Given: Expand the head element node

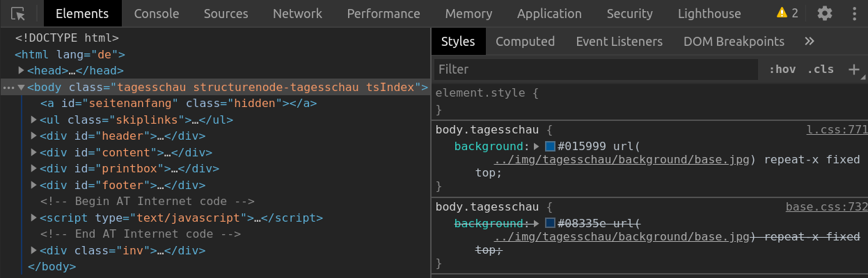Looking at the screenshot, I should (x=22, y=70).
